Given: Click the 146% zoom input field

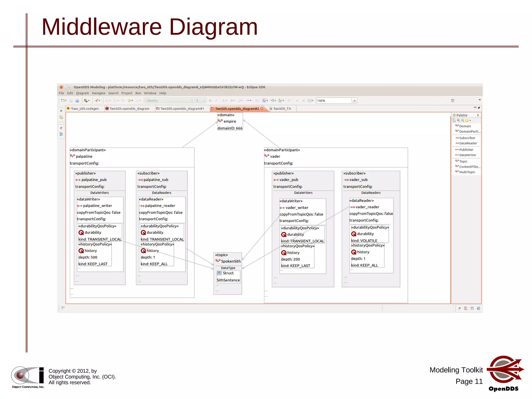Looking at the screenshot, I should coord(334,101).
